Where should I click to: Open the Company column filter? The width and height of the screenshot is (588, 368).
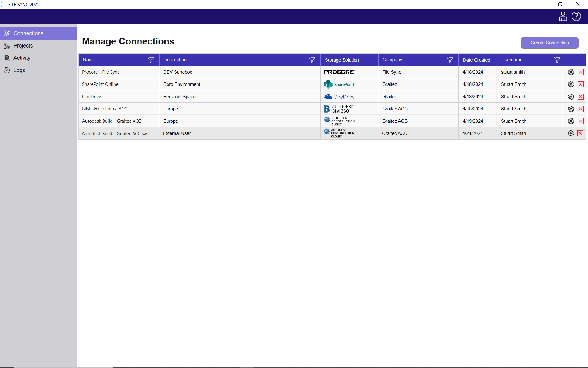click(450, 60)
